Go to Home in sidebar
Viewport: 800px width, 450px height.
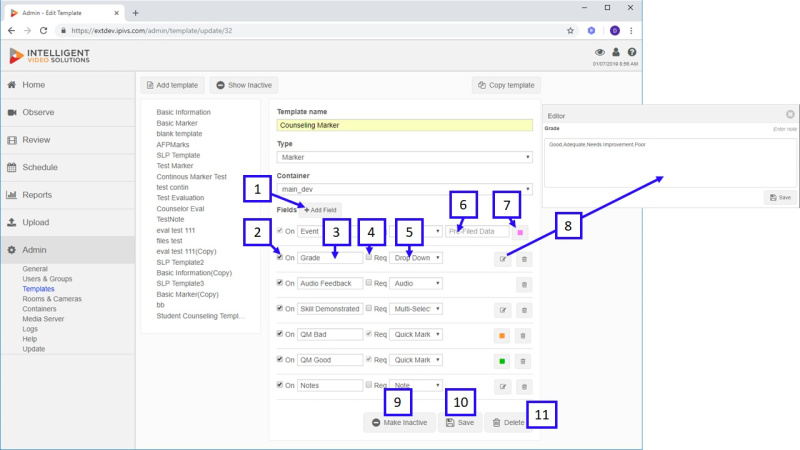67,85
